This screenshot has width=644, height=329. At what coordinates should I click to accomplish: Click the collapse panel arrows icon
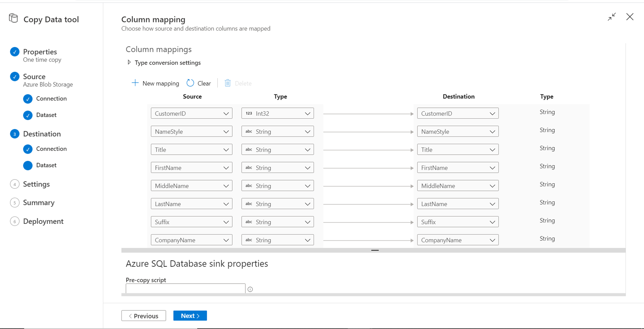pyautogui.click(x=612, y=17)
